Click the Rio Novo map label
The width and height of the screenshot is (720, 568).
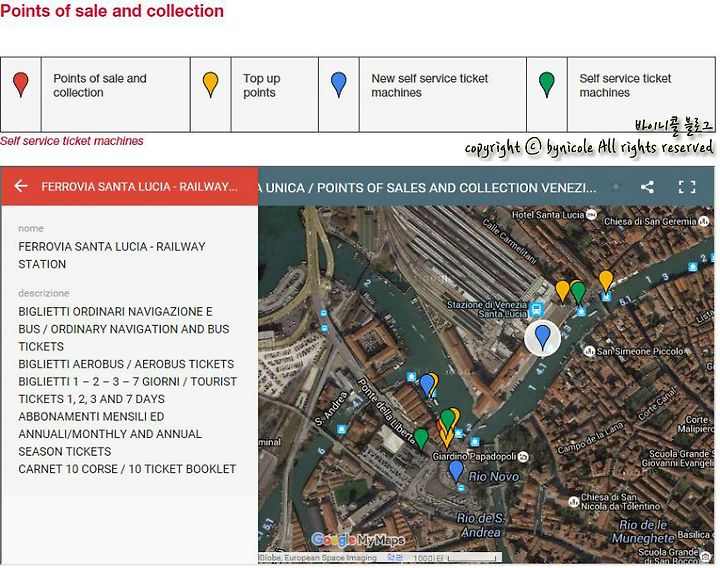coord(494,477)
